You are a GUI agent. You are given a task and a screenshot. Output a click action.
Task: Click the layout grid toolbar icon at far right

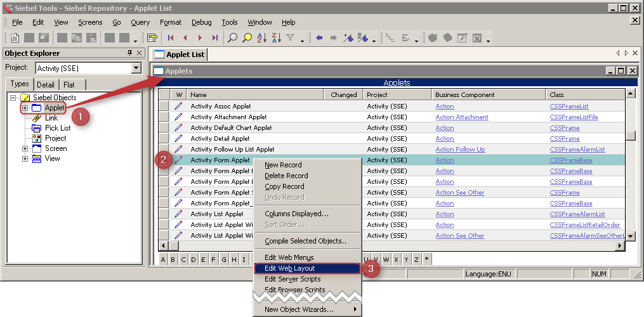point(477,38)
